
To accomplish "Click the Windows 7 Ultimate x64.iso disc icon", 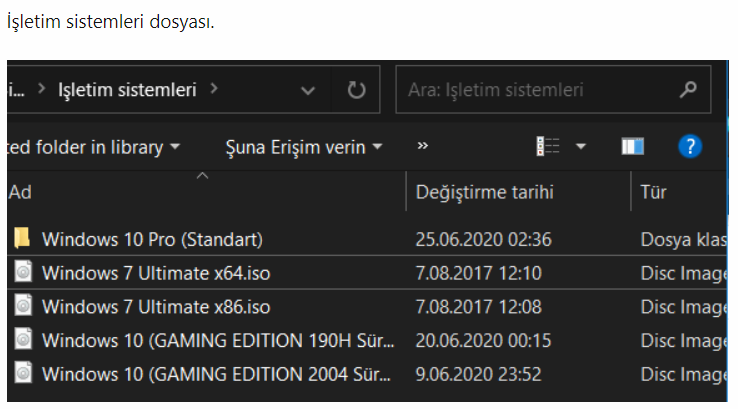I will pyautogui.click(x=22, y=272).
